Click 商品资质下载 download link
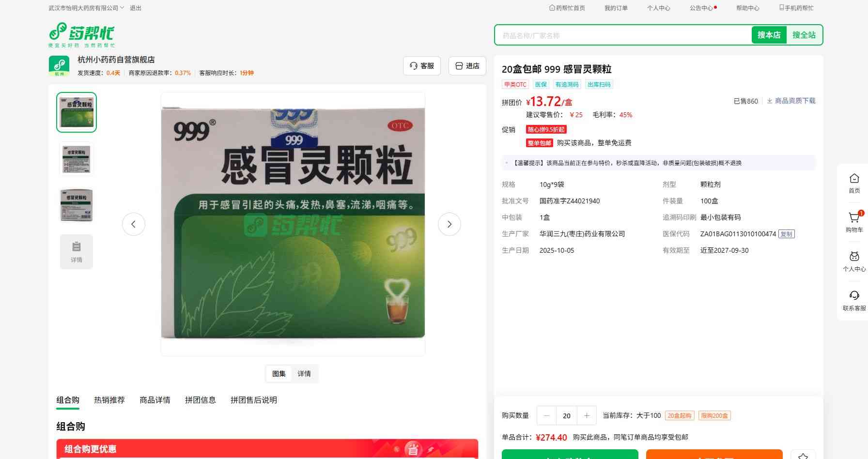868x459 pixels. pos(791,101)
